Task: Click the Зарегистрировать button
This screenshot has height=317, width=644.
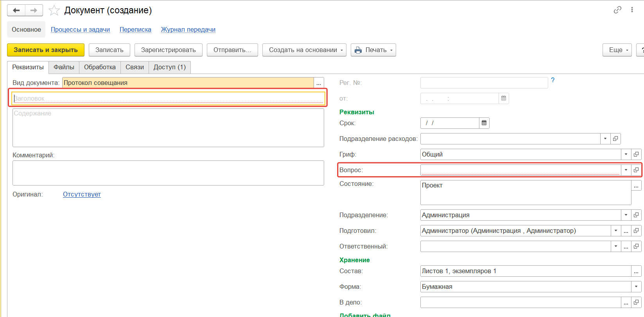Action: point(168,50)
